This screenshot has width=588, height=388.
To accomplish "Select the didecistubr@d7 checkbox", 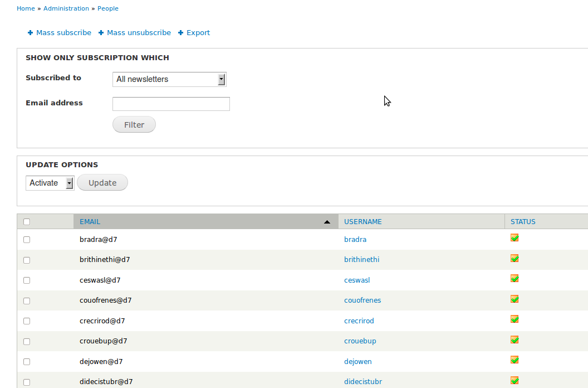I will [x=27, y=382].
